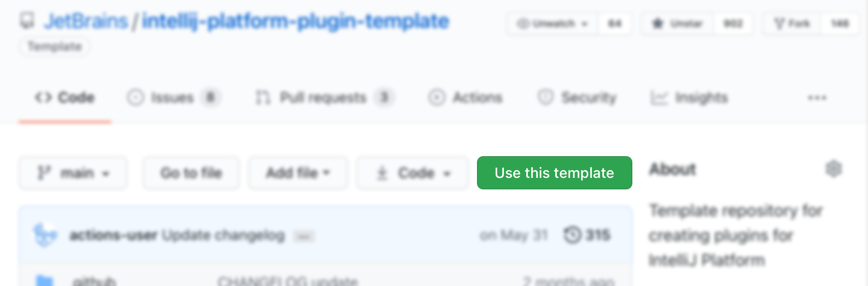The image size is (868, 286).
Task: Click the Use this template button
Action: [554, 173]
